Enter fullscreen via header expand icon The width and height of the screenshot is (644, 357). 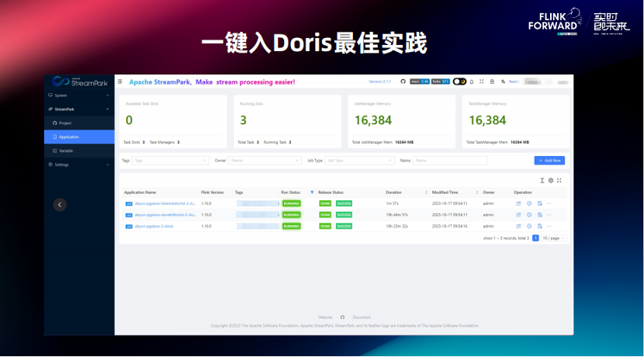pyautogui.click(x=481, y=81)
